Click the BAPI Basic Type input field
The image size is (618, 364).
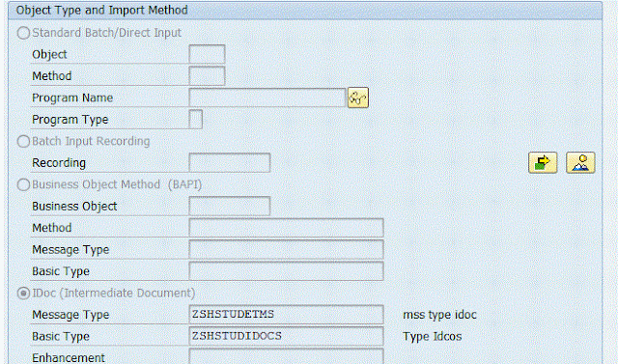click(x=286, y=271)
